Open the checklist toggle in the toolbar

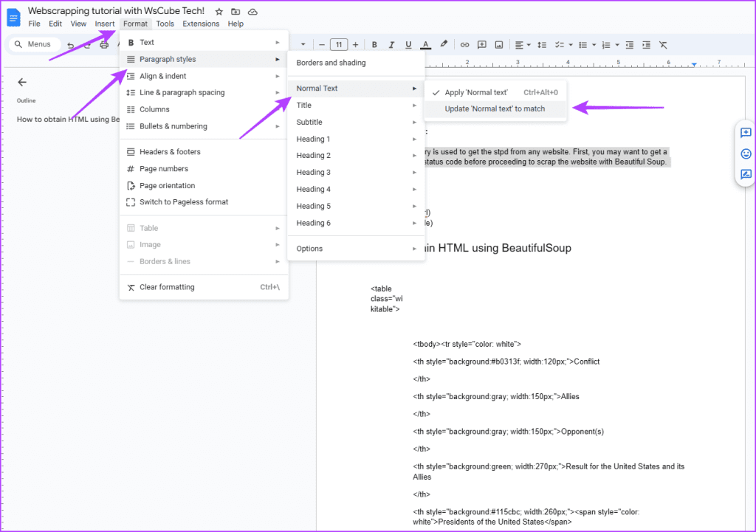[559, 44]
